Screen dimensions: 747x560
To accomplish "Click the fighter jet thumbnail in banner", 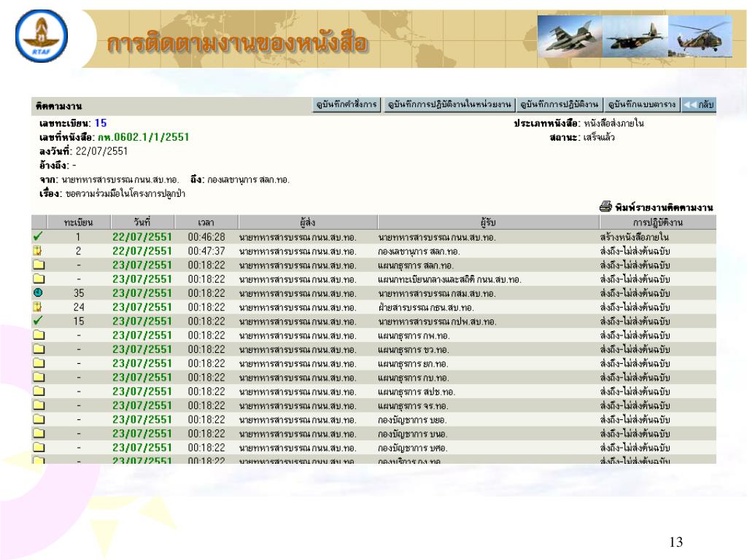I will [570, 36].
